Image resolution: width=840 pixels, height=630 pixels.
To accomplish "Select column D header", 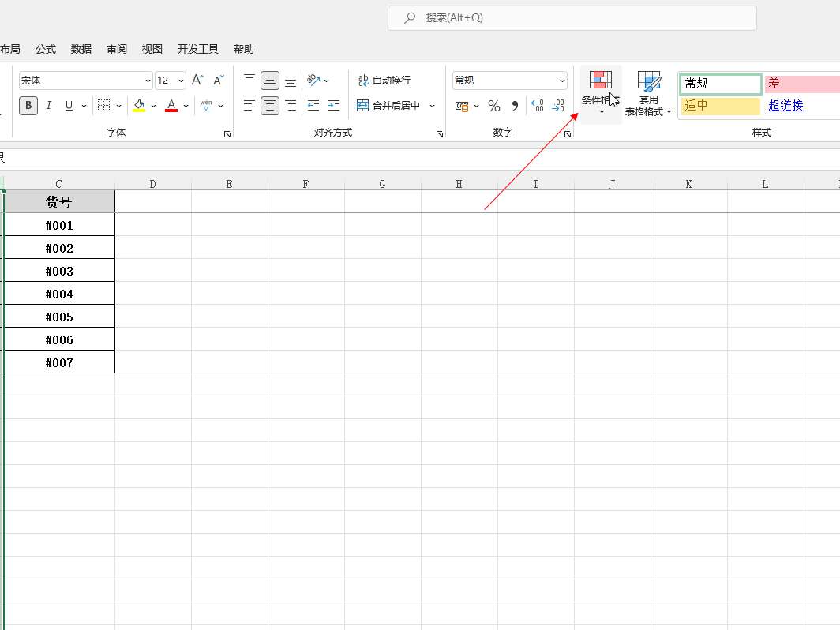I will 153,184.
